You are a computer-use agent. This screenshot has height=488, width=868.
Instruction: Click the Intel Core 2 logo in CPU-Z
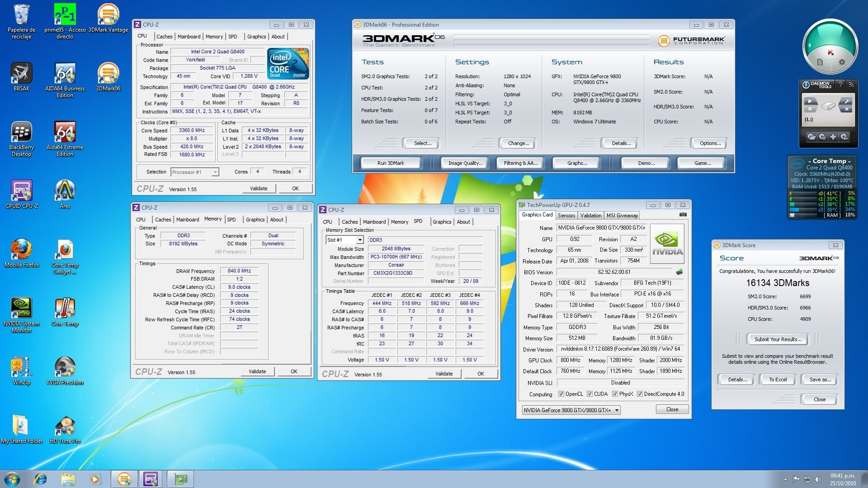tap(288, 63)
